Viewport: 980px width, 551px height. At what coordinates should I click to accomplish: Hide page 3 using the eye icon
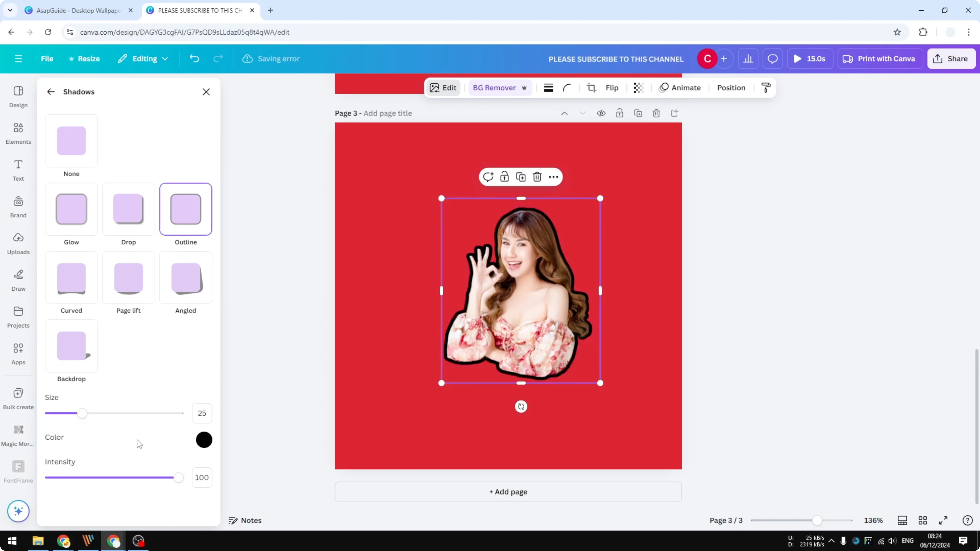(x=601, y=113)
